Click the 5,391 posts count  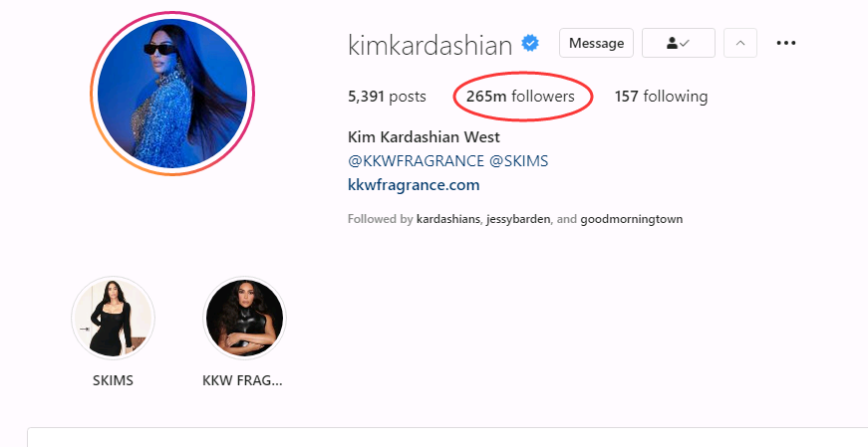click(387, 97)
